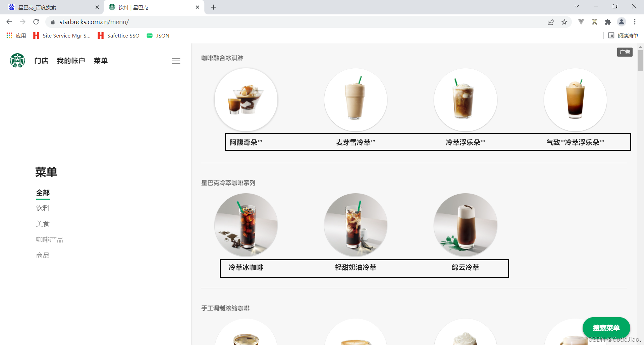This screenshot has width=644, height=345.
Task: Open the 气致冷萃浮乐朵 product image
Action: pos(575,100)
